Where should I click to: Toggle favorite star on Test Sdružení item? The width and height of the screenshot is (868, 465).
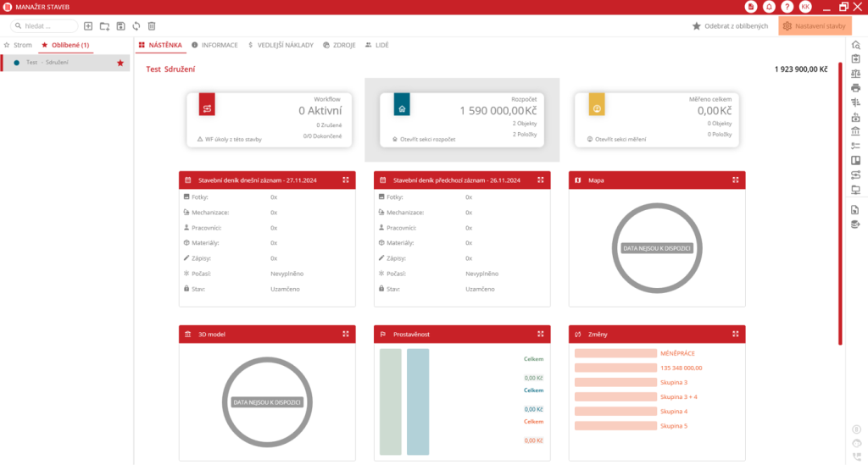click(x=120, y=63)
